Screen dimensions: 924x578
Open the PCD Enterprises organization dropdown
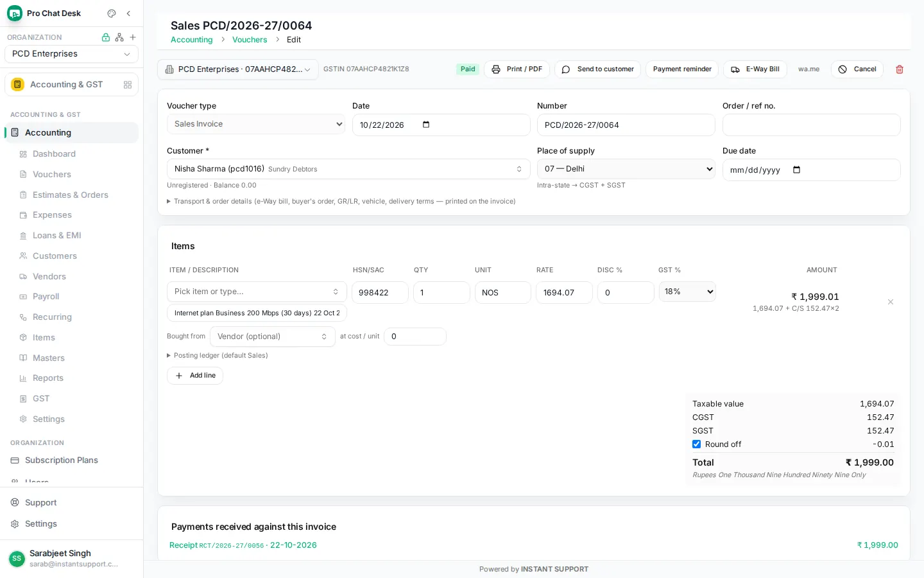tap(71, 54)
